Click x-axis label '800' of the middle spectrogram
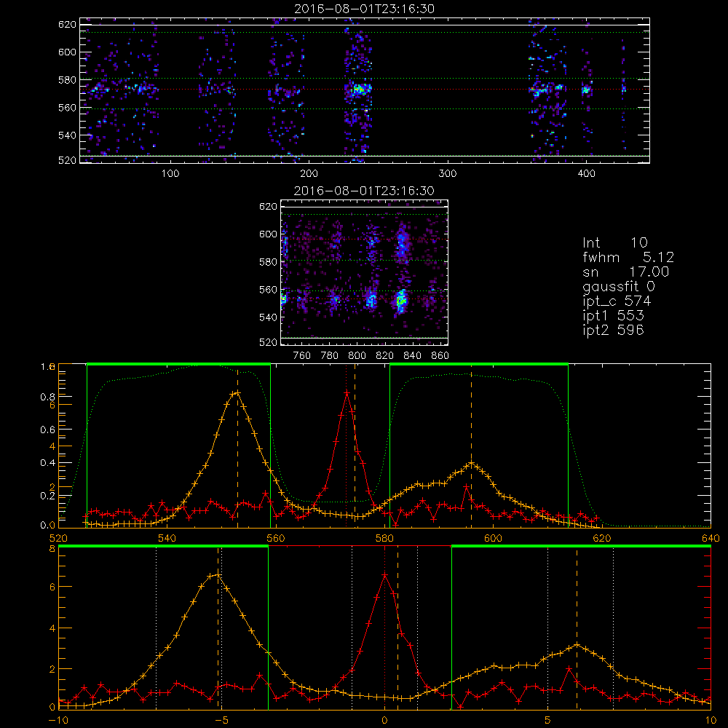Image resolution: width=728 pixels, height=728 pixels. (x=357, y=356)
